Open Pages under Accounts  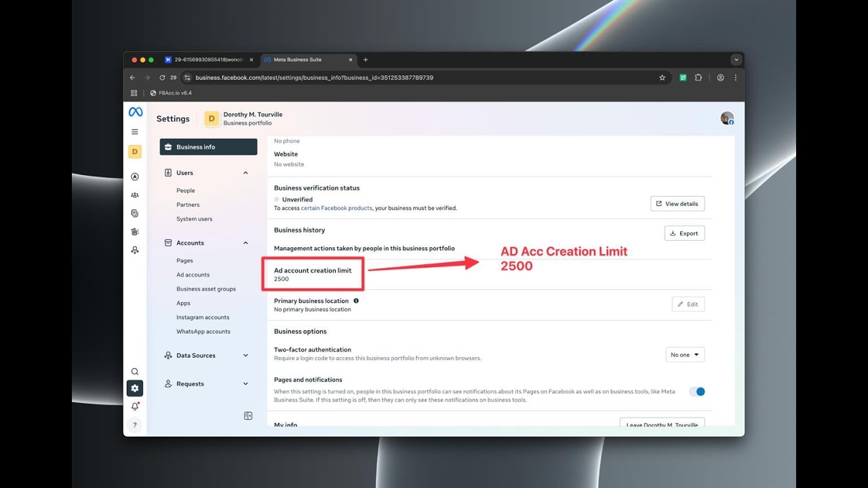point(184,260)
